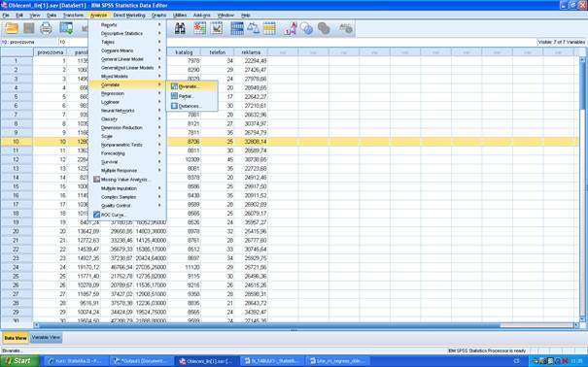Click the ROC Curve menu icon
Viewport: 588px width, 367px height.
point(97,215)
